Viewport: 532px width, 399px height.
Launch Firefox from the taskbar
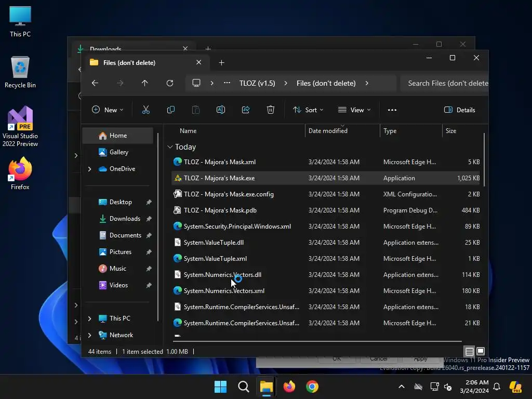(289, 387)
